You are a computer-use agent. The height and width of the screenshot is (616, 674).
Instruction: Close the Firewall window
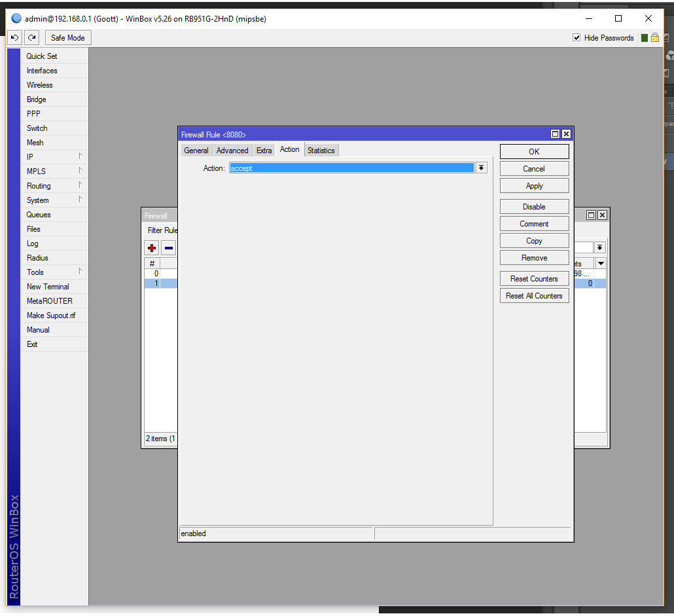point(603,215)
